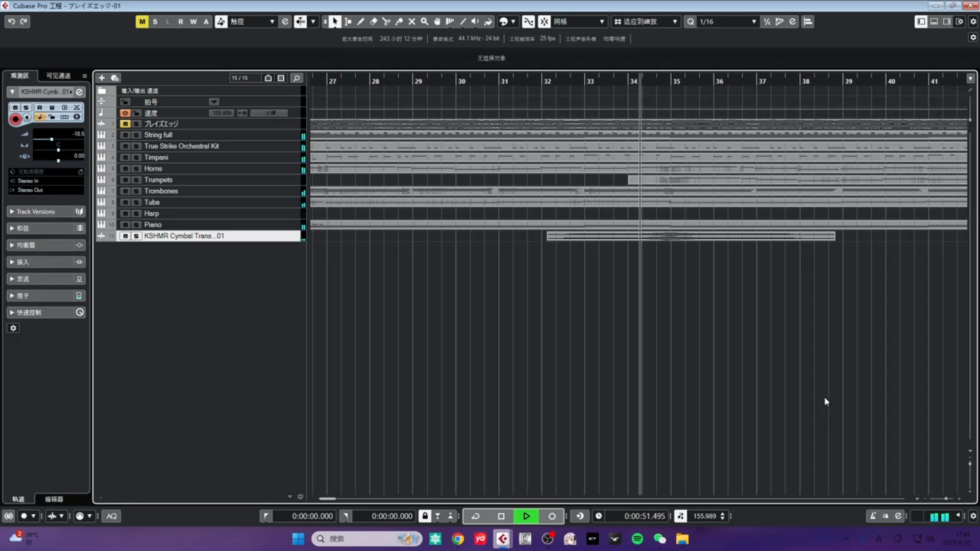Adjust the inspector volume fader

tap(52, 139)
